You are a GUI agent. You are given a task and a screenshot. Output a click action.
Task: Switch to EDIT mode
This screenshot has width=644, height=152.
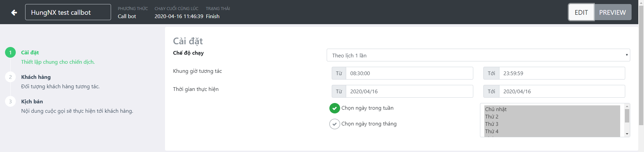(x=581, y=12)
